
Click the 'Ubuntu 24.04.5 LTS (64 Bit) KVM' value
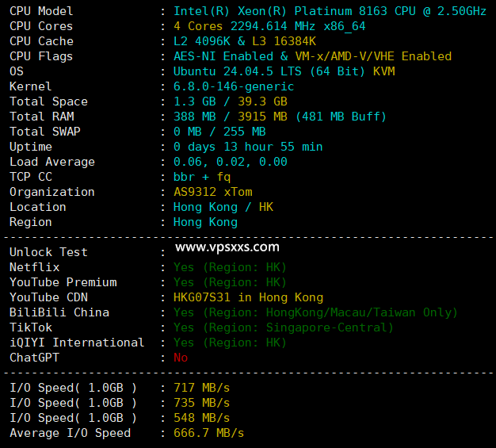(x=284, y=71)
